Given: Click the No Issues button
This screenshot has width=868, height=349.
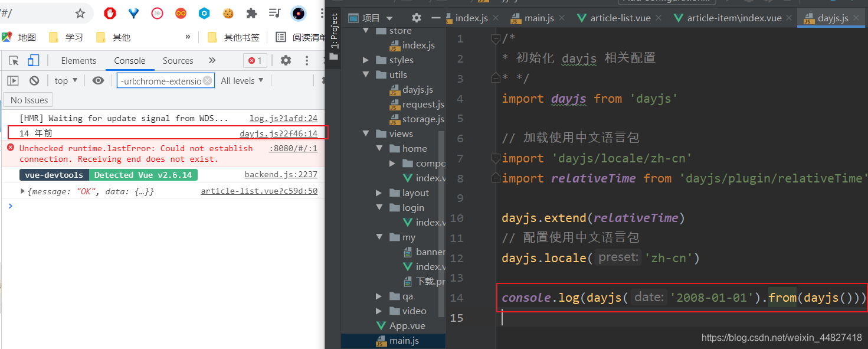Looking at the screenshot, I should pyautogui.click(x=29, y=100).
